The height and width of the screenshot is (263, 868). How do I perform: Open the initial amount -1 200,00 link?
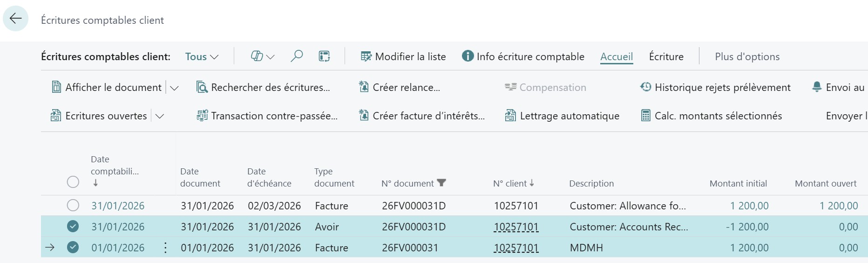click(747, 227)
